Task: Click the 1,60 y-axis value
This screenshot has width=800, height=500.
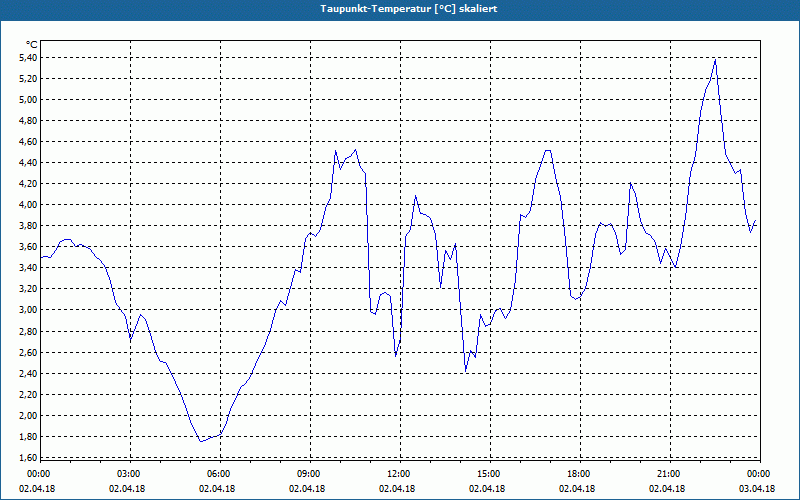Action: [x=29, y=458]
